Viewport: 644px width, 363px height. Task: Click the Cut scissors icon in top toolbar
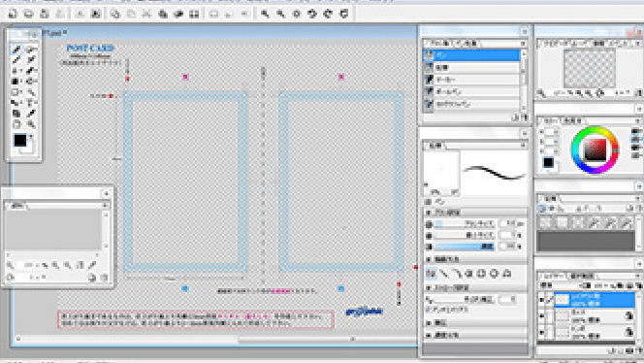click(x=146, y=14)
